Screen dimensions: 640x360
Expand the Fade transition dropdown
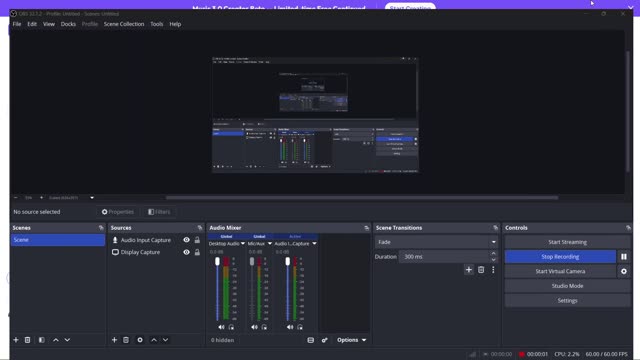[436, 242]
